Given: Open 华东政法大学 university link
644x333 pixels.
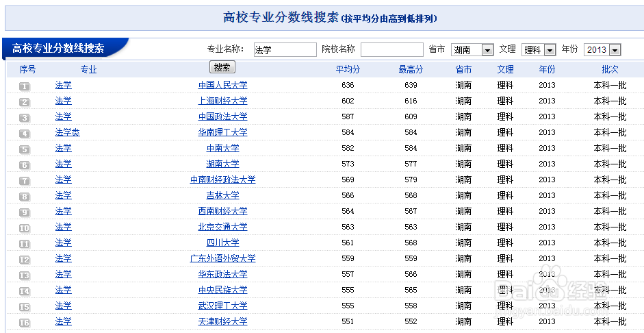Looking at the screenshot, I should pos(222,274).
